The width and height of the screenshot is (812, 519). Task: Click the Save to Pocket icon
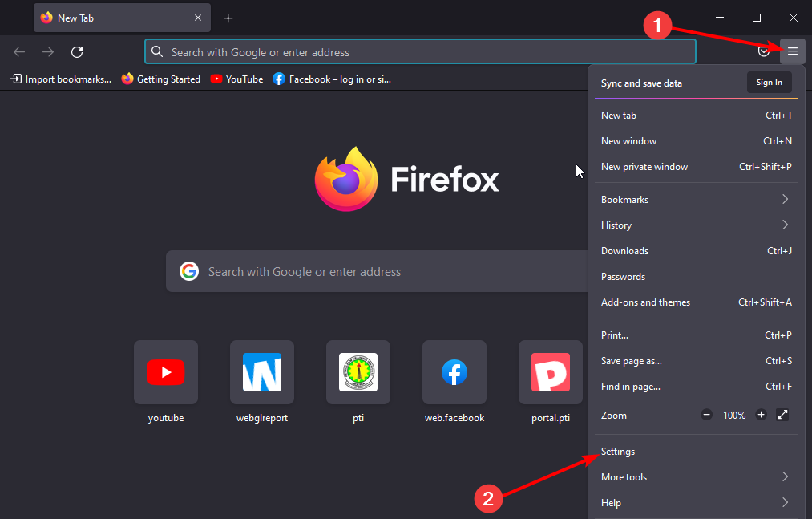click(x=763, y=51)
